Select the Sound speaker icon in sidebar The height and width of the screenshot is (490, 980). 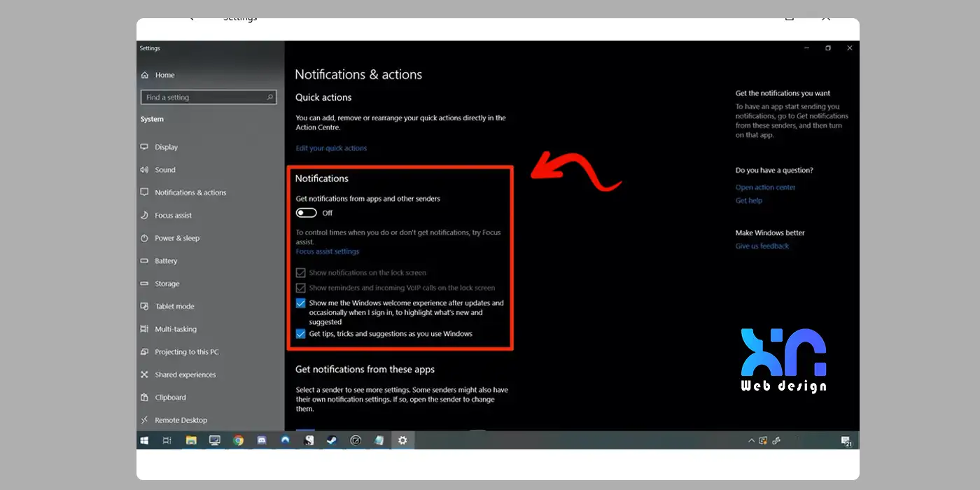145,170
